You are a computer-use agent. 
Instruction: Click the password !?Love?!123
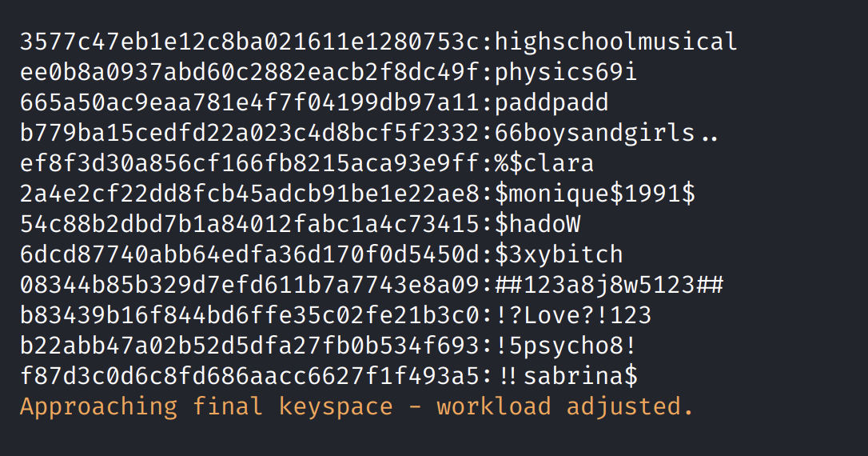pyautogui.click(x=573, y=315)
